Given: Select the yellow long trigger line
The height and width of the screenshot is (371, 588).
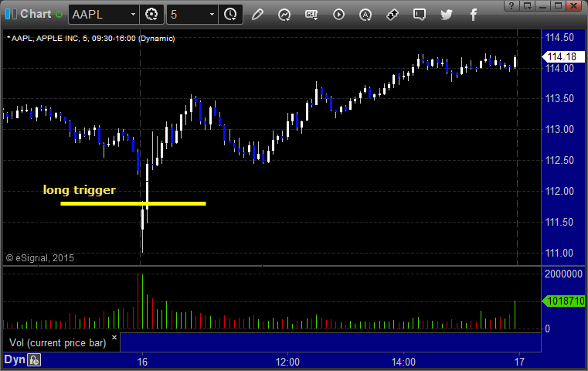Looking at the screenshot, I should click(133, 204).
